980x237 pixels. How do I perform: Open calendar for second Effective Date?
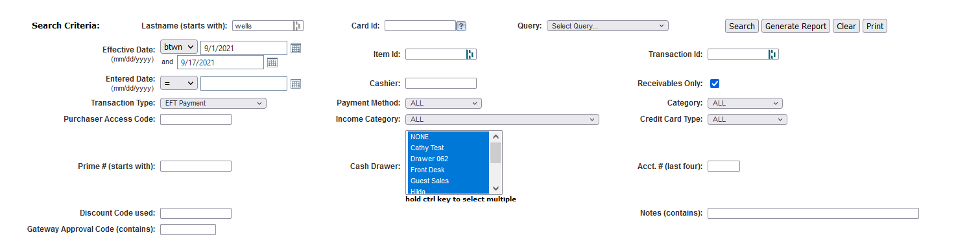272,62
